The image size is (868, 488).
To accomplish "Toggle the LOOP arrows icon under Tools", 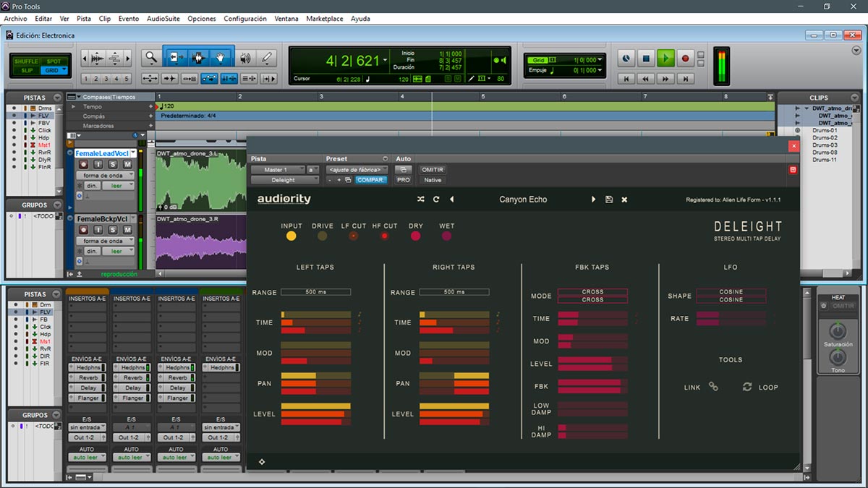I will coord(747,387).
